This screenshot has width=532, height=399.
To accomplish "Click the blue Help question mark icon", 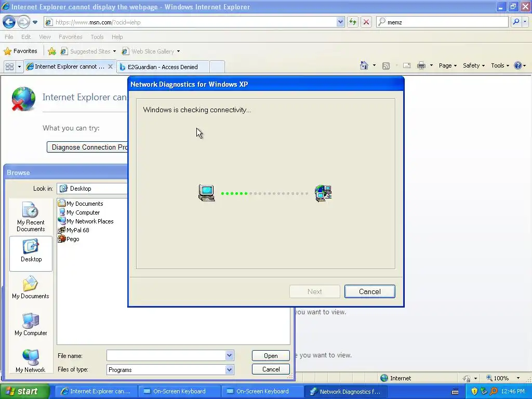I will click(518, 65).
